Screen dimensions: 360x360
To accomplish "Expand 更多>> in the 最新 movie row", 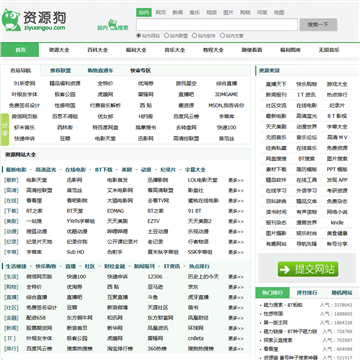I will (x=236, y=180).
